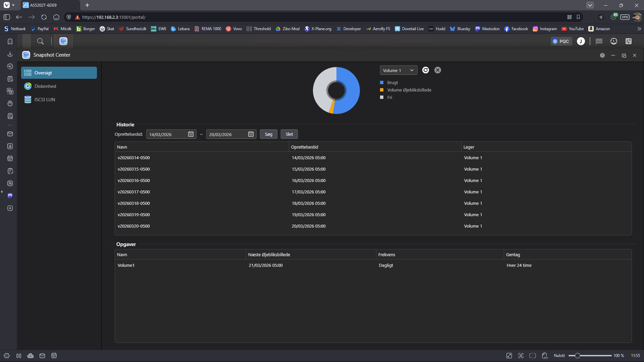The width and height of the screenshot is (644, 362).
Task: Click the Søg button
Action: pos(268,134)
